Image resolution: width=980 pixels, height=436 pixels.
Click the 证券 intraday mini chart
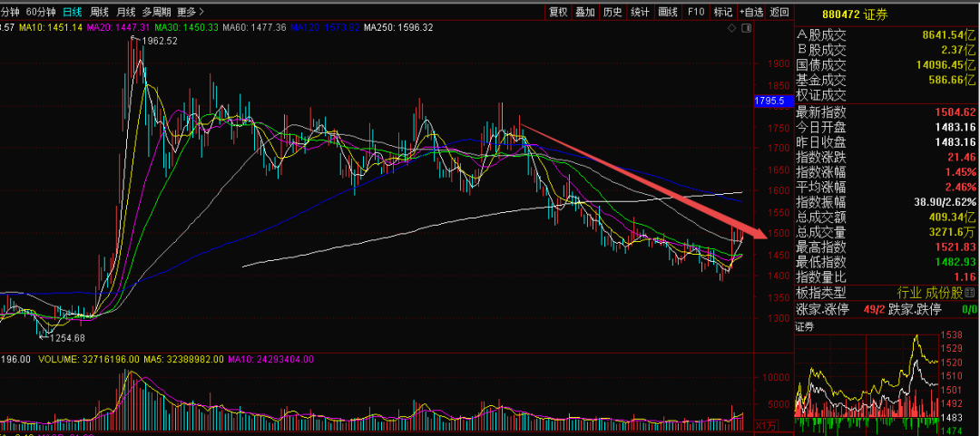[x=866, y=384]
